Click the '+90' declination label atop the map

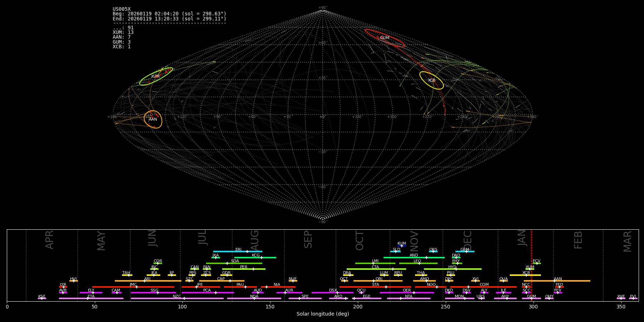322,8
